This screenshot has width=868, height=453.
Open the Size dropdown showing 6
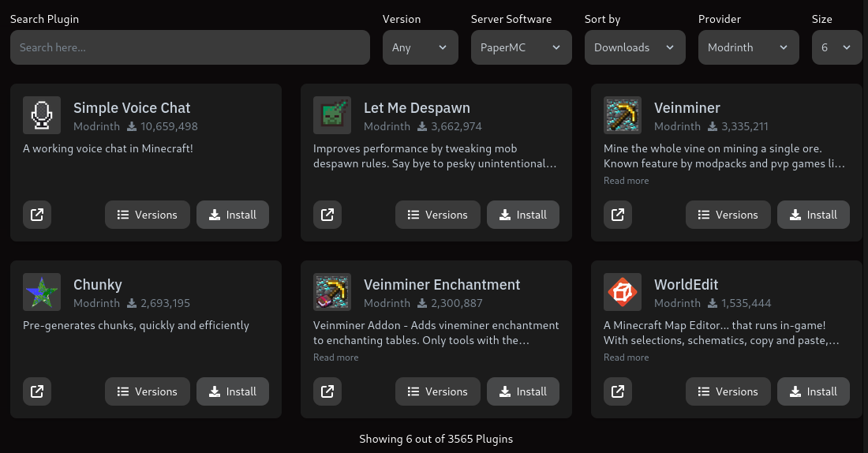point(837,47)
